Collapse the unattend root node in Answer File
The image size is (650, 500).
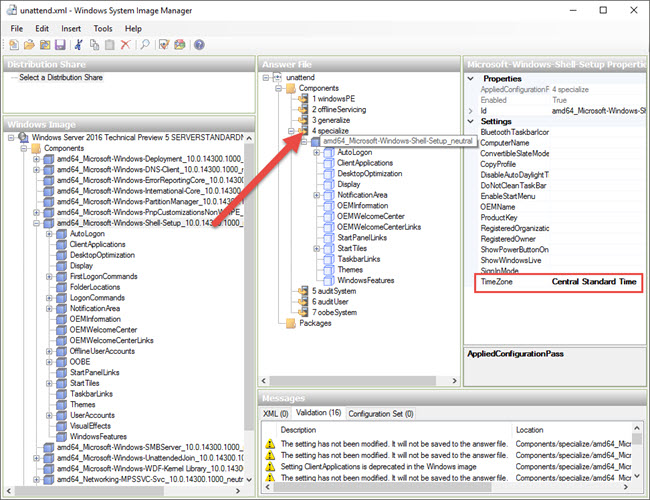coord(266,78)
